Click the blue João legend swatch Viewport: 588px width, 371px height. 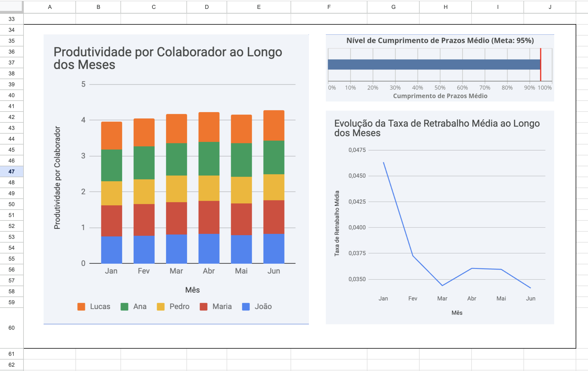246,306
